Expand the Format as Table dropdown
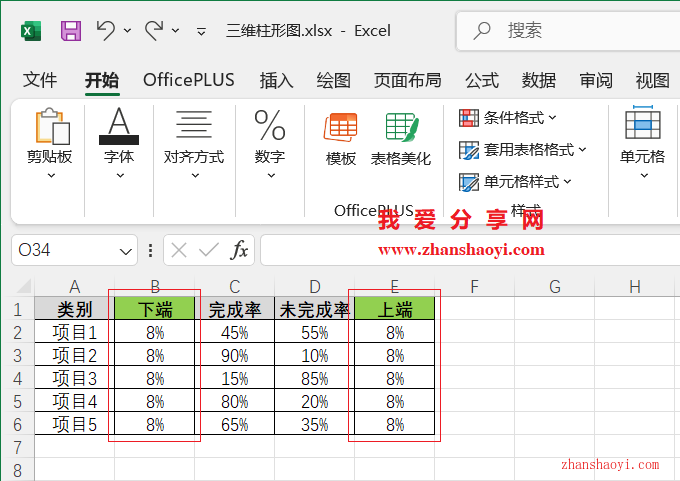 (x=522, y=150)
